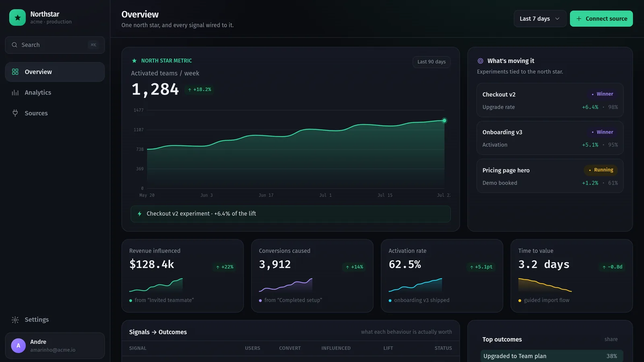The width and height of the screenshot is (644, 362).
Task: Click the Overview grid icon in sidebar
Action: tap(15, 72)
